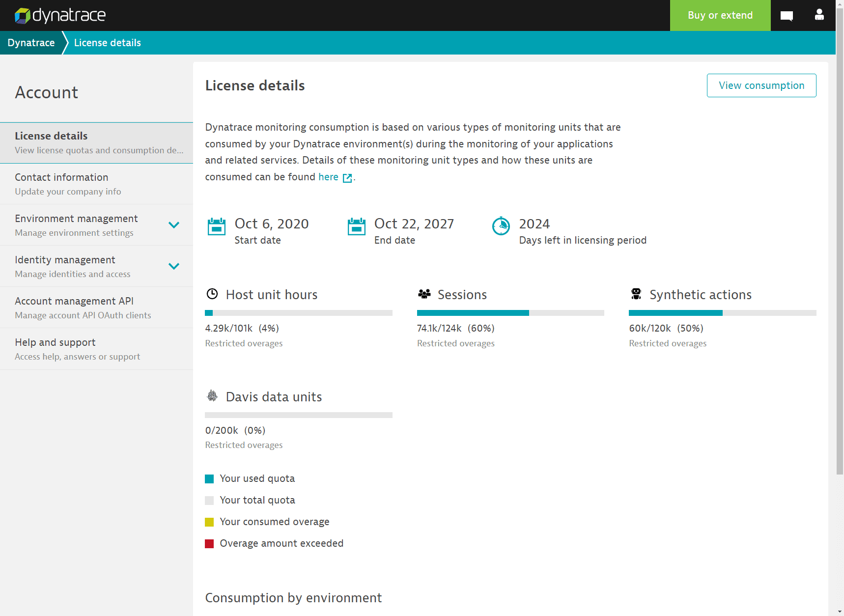The width and height of the screenshot is (844, 616).
Task: Click the Synthetic actions robot icon
Action: pos(636,294)
